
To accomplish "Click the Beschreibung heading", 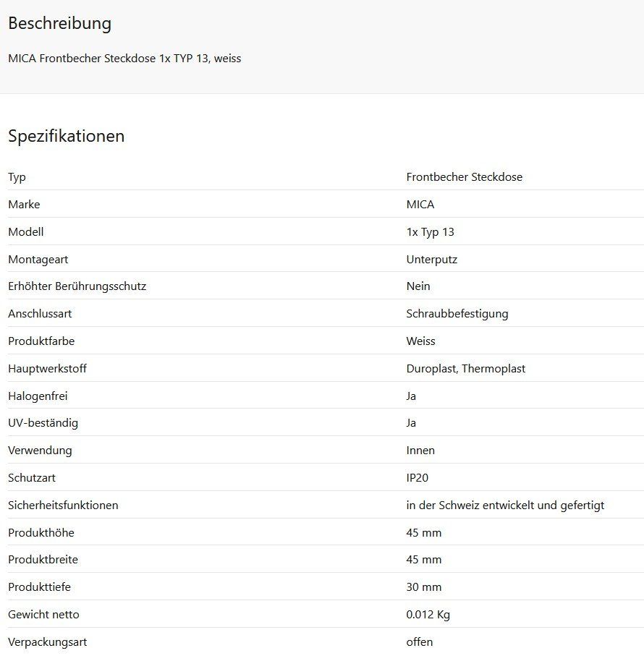I will point(60,24).
